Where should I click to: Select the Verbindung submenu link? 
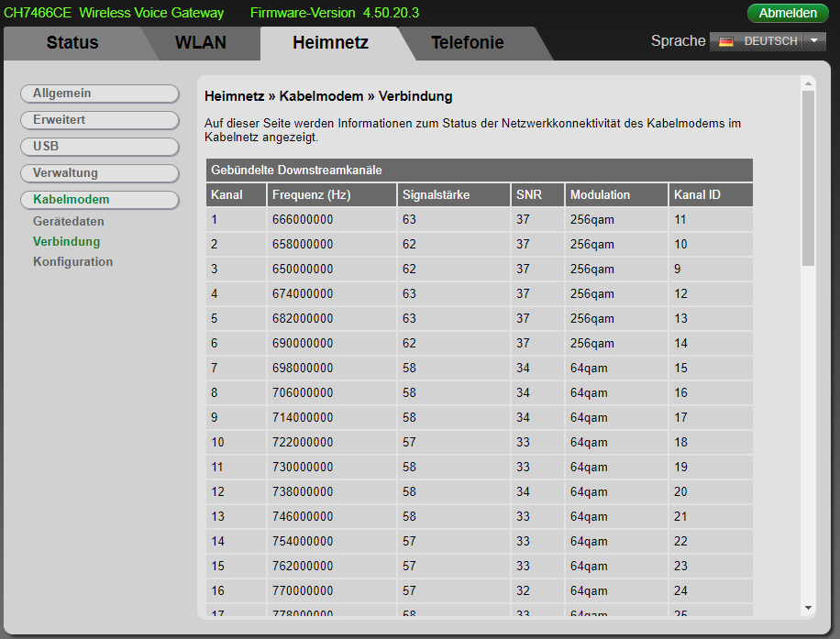66,241
